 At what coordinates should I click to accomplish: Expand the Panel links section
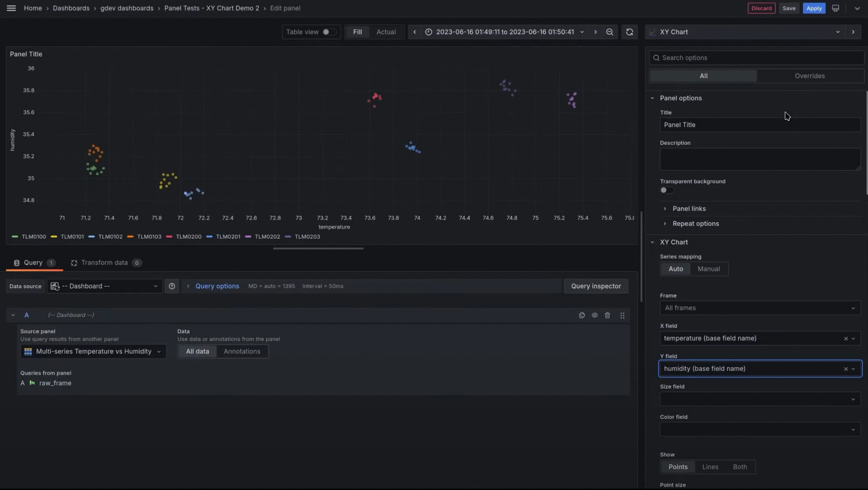point(689,209)
